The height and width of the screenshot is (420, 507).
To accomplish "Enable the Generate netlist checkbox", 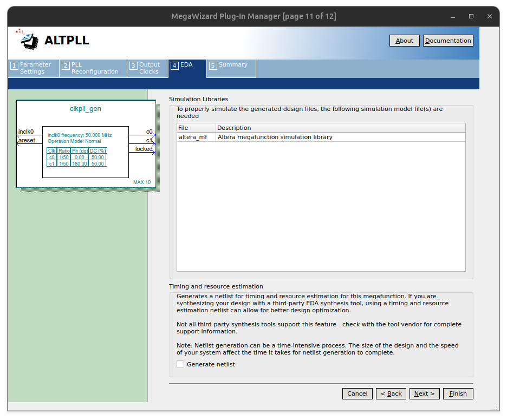I will pyautogui.click(x=180, y=364).
